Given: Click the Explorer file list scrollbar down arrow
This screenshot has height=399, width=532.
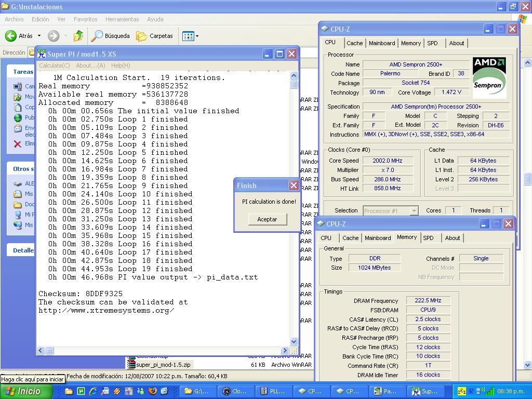Looking at the screenshot, I should click(528, 365).
